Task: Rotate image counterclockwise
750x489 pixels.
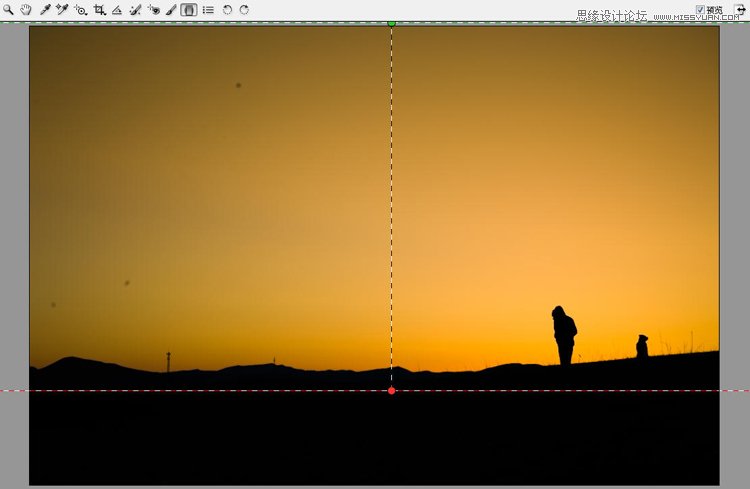Action: (227, 10)
